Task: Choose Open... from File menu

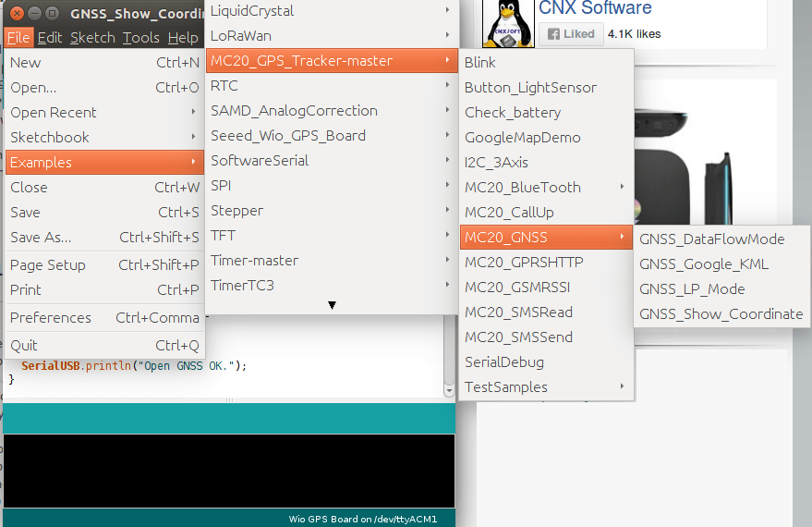Action: click(x=104, y=88)
